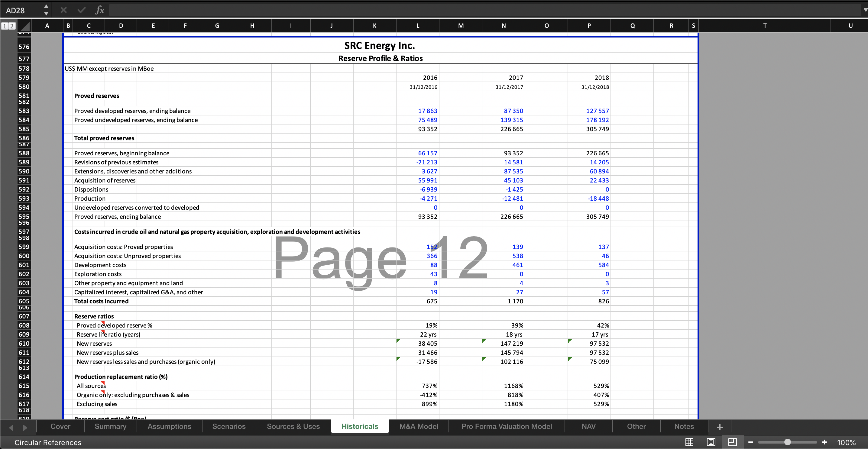Image resolution: width=868 pixels, height=449 pixels.
Task: Select row 605 header
Action: [x=24, y=301]
